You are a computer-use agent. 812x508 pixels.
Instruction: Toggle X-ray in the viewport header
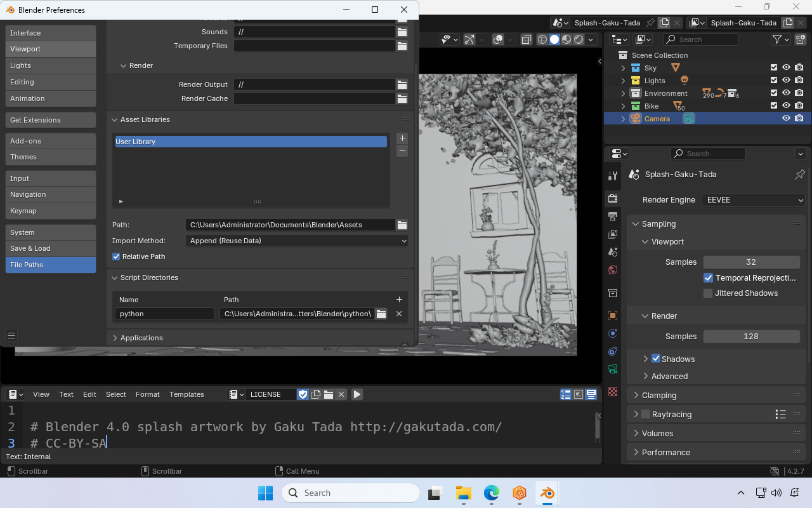[x=527, y=39]
